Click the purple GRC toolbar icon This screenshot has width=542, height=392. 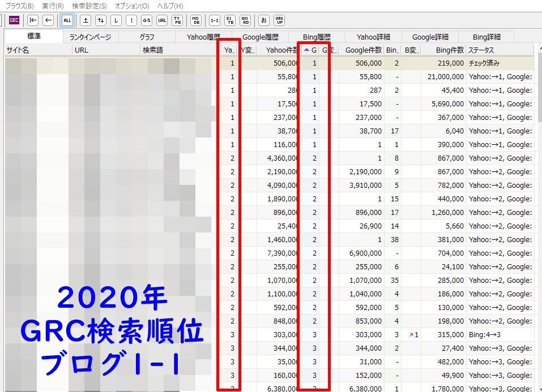coord(14,20)
